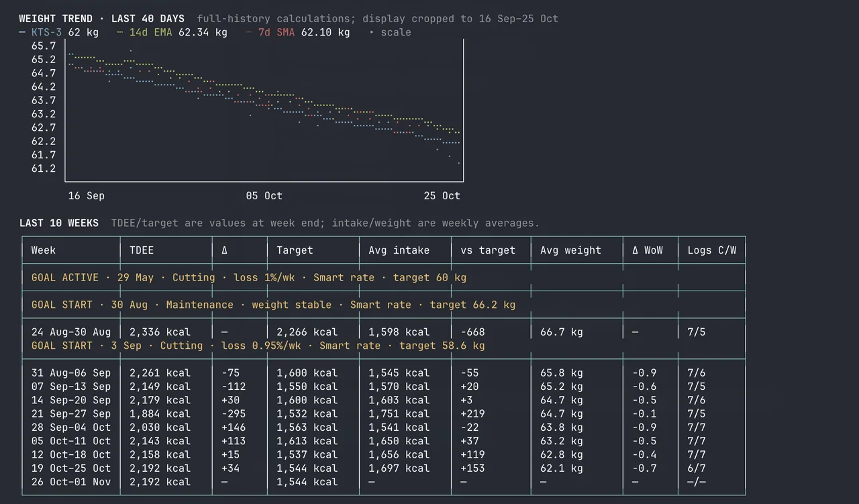
Task: Click the 2,149 kcal TDEE value
Action: pos(160,387)
